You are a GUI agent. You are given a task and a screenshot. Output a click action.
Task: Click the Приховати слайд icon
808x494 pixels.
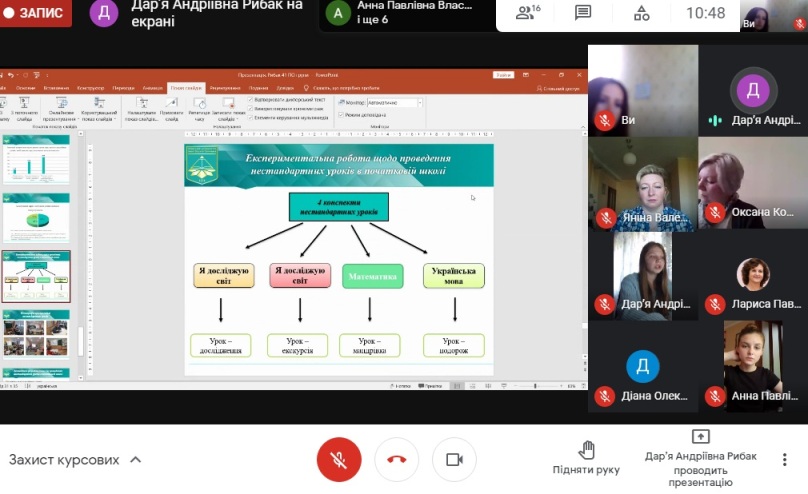[x=172, y=103]
